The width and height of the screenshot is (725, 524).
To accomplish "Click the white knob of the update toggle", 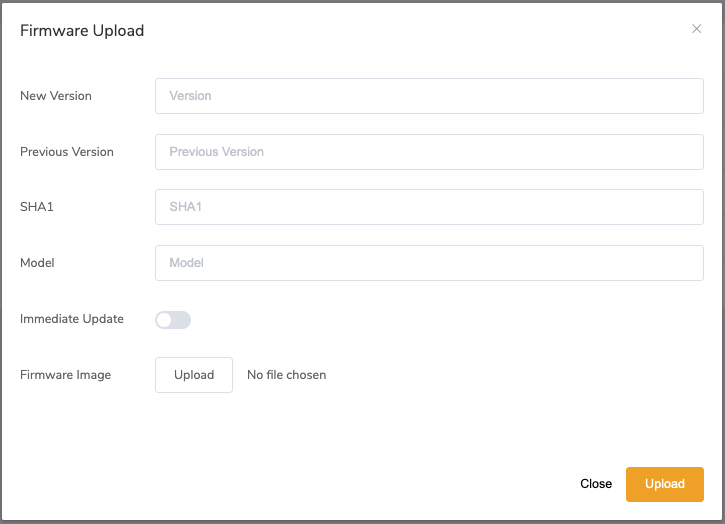I will pyautogui.click(x=164, y=320).
